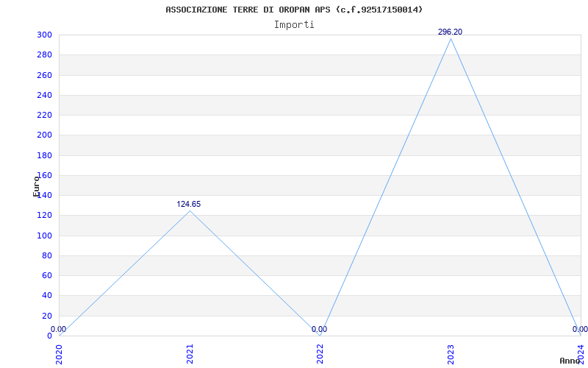
Task: Click the 180 y-axis tick label
Action: [44, 155]
